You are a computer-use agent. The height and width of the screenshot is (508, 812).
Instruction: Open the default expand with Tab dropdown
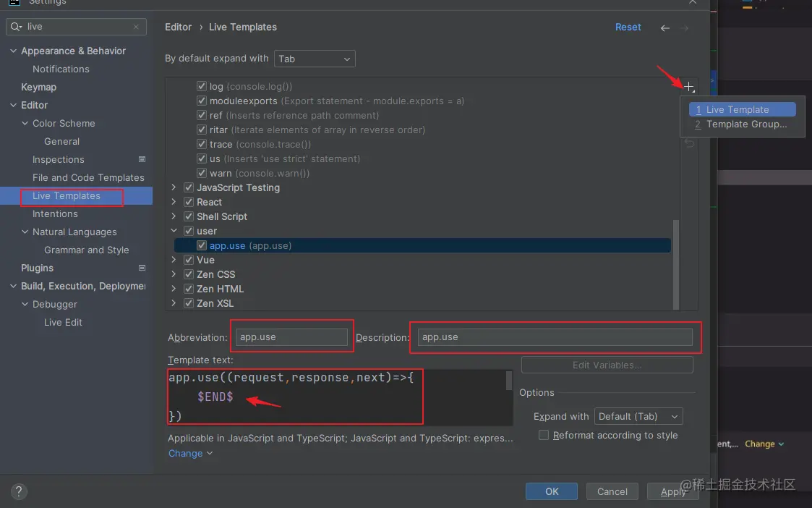point(315,59)
